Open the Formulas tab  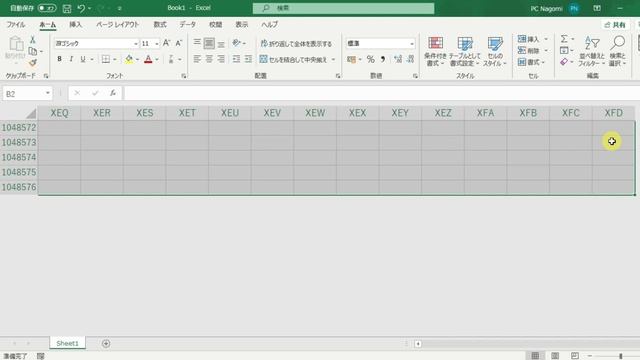160,24
